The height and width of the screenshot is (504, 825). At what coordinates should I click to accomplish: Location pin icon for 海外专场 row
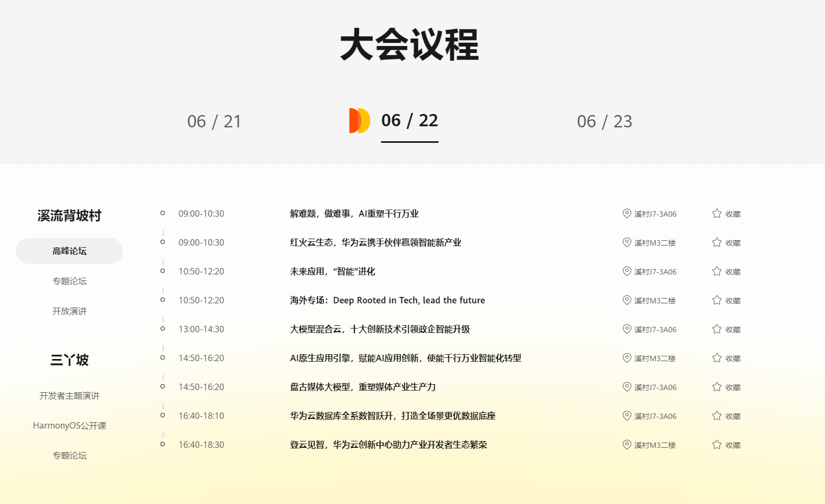coord(627,300)
